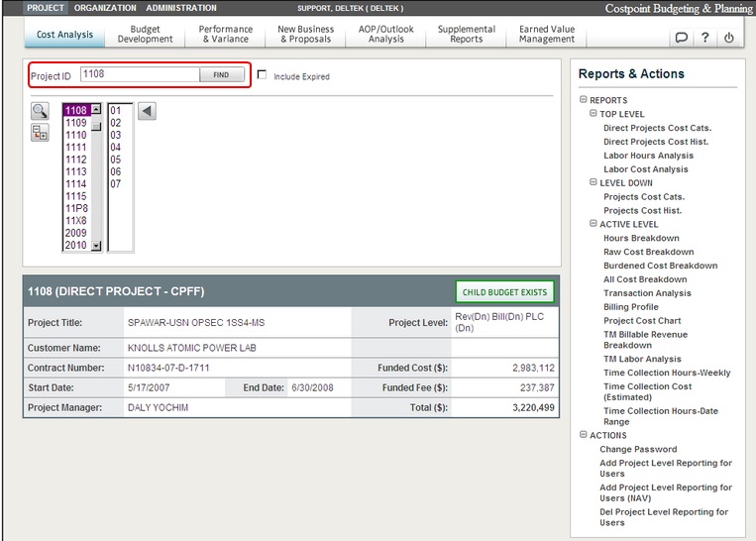
Task: Switch to Budget Development tab
Action: coord(145,35)
